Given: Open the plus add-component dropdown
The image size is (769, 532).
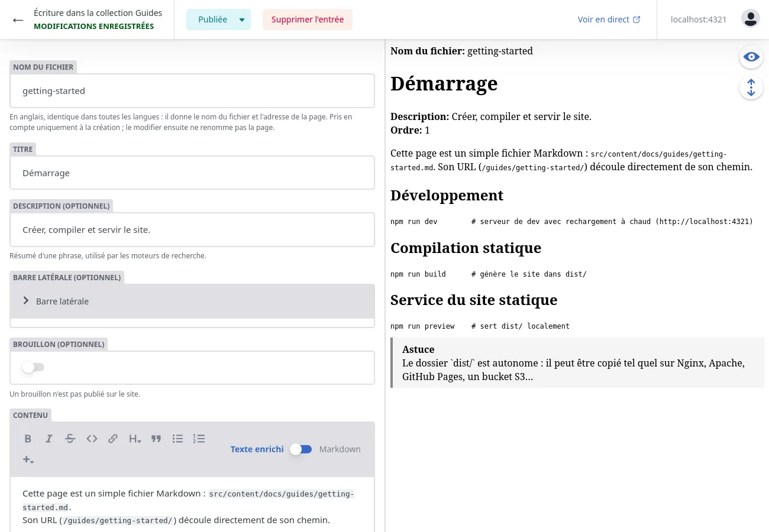Looking at the screenshot, I should click(x=28, y=459).
